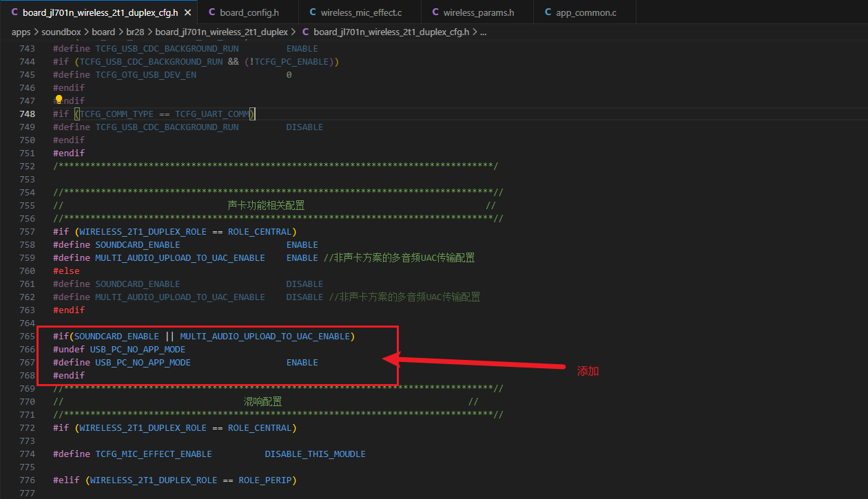Click the 混响配置 comment heading
Screen dimensions: 868x499
click(262, 401)
